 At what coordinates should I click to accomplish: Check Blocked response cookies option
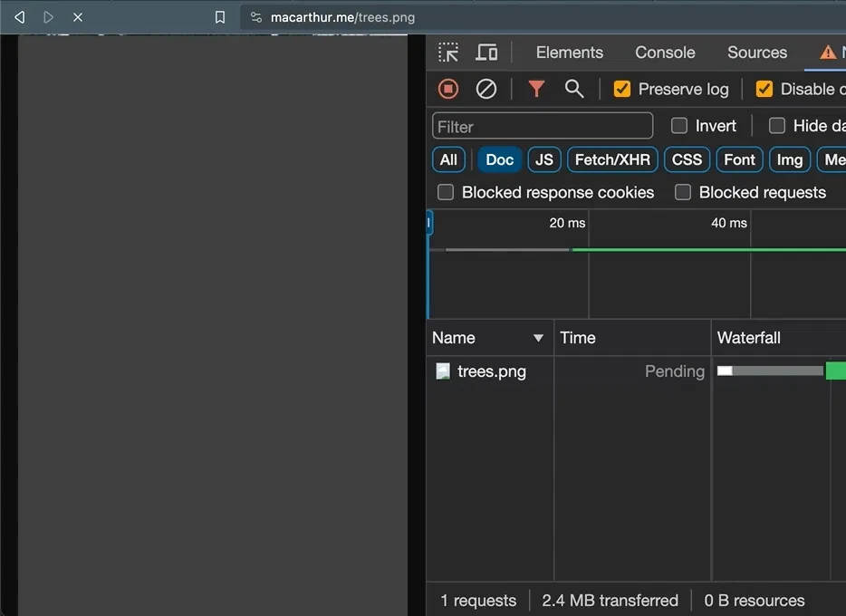tap(446, 192)
